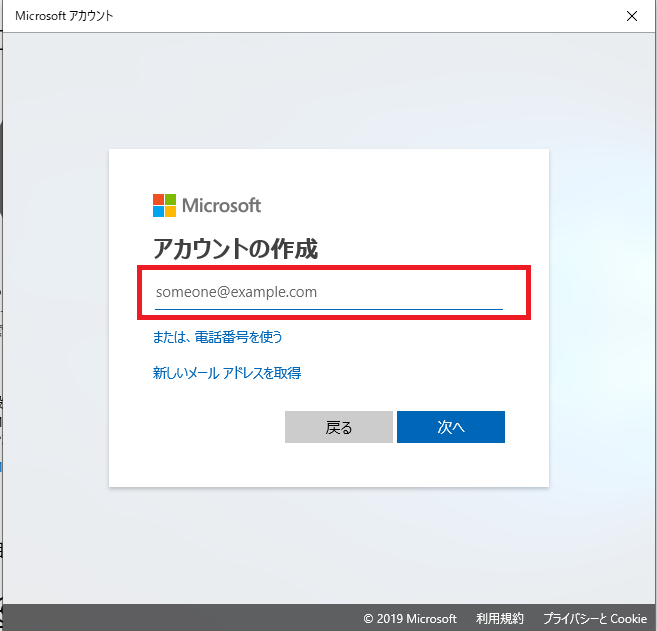657x631 pixels.
Task: Click the gray Microsoft wordmark text
Action: (x=221, y=205)
